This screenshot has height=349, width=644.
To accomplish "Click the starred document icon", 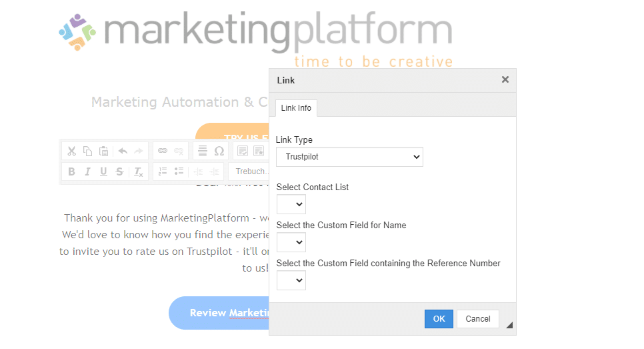I will (259, 151).
